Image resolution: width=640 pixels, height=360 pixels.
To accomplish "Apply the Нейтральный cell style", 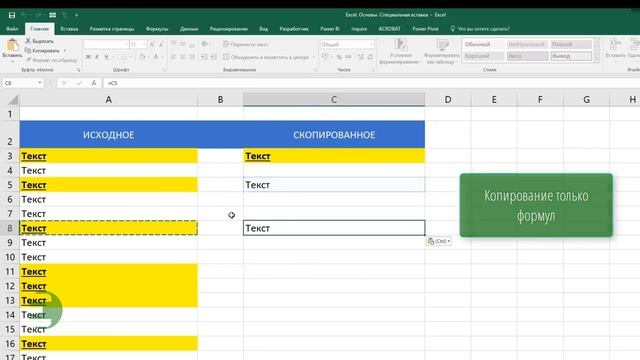I will tap(527, 44).
